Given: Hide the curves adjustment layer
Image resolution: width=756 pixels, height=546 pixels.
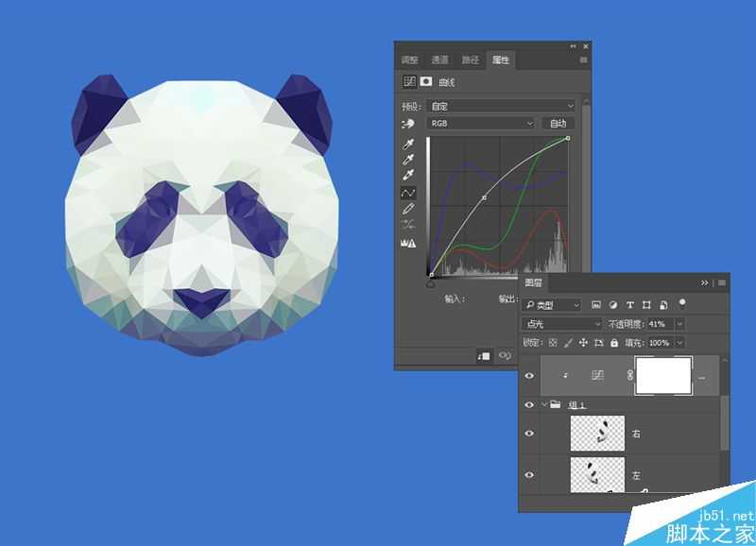Looking at the screenshot, I should pos(529,376).
